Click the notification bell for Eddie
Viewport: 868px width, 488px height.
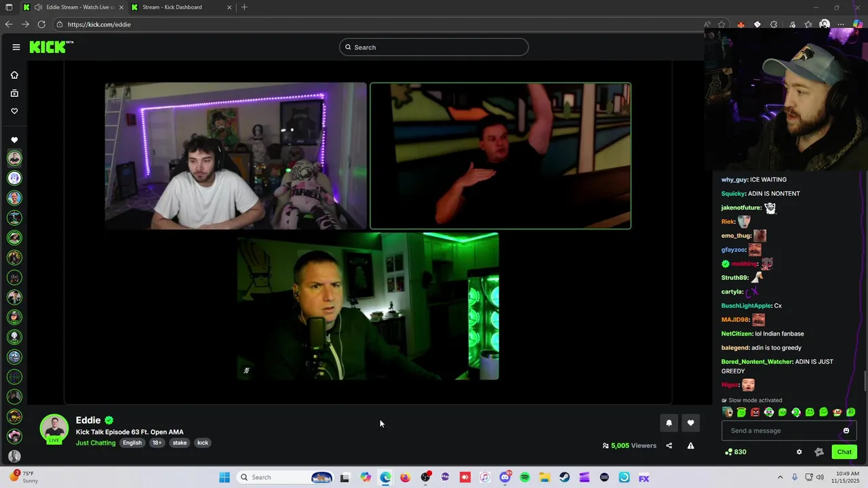tap(669, 423)
